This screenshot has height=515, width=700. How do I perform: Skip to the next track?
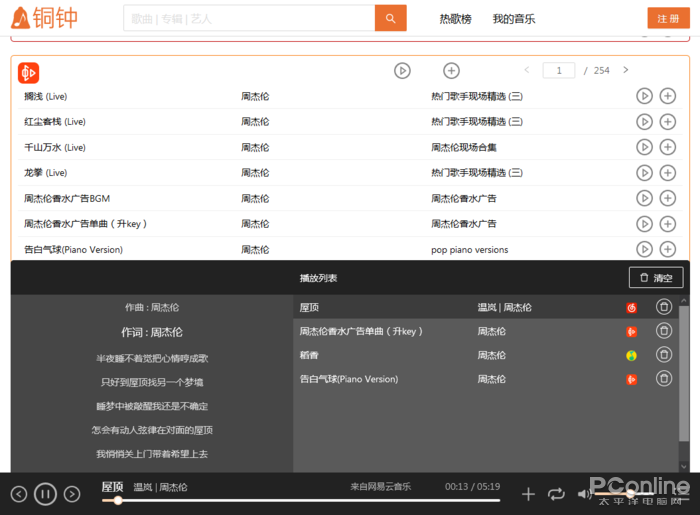click(x=72, y=493)
